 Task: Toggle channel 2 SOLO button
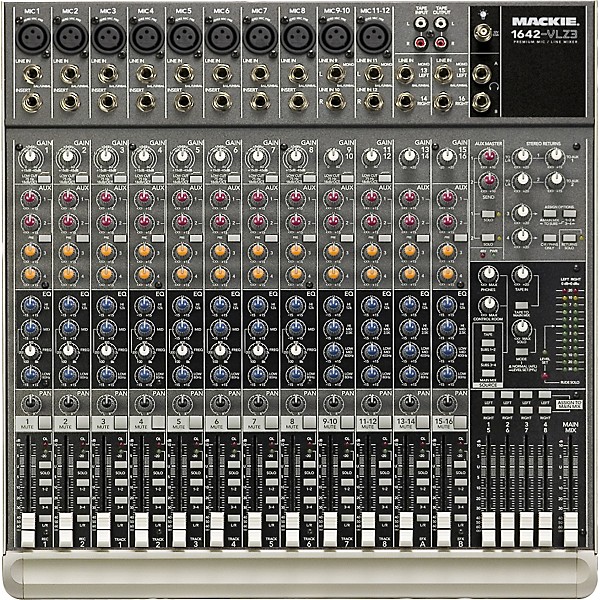(82, 465)
